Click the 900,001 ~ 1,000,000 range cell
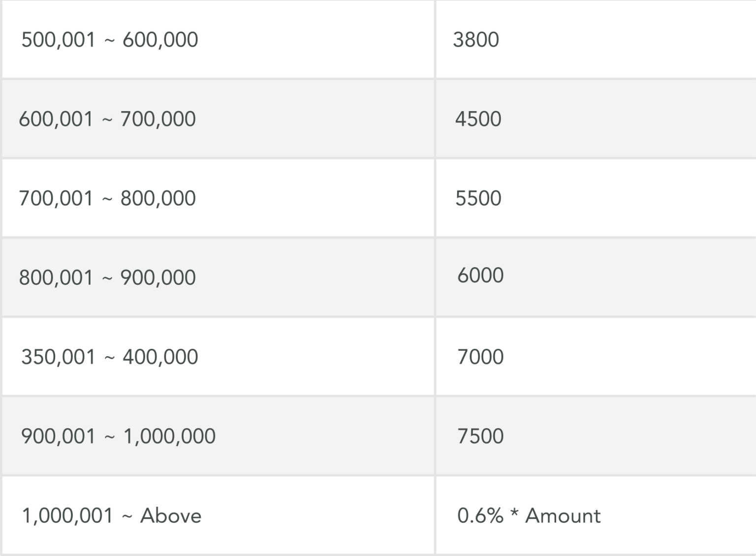This screenshot has height=556, width=756. tap(118, 436)
